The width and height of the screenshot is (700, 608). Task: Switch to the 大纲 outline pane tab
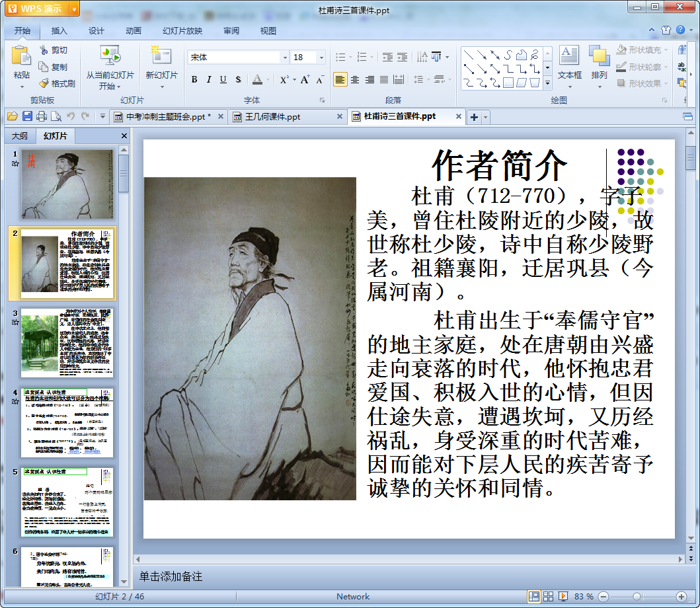click(x=20, y=136)
